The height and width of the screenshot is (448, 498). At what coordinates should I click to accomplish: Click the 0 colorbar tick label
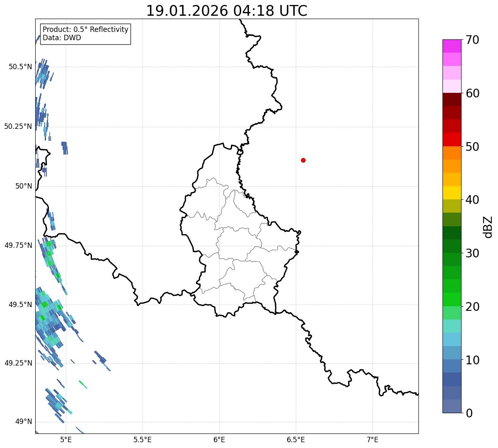click(469, 413)
